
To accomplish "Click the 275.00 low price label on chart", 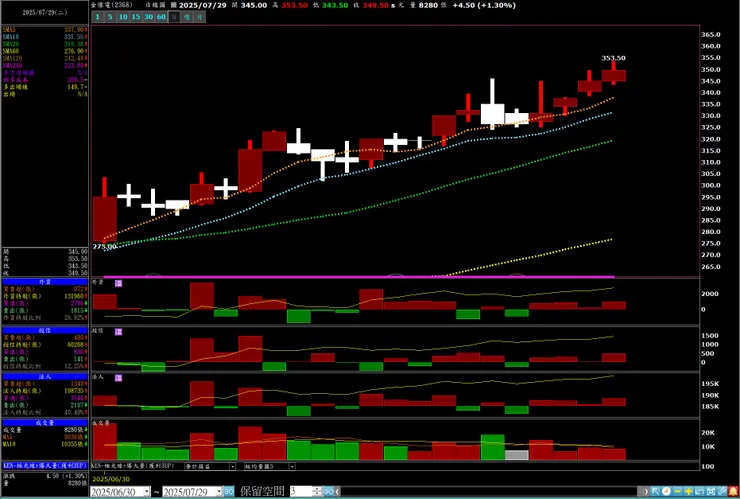I will click(104, 246).
